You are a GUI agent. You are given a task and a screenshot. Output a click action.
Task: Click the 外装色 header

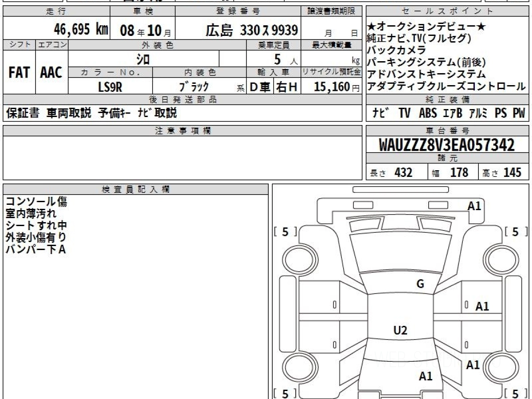pos(157,45)
